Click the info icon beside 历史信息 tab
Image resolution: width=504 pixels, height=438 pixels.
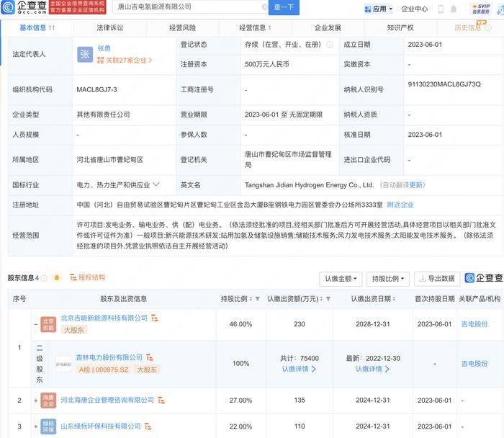(x=488, y=28)
